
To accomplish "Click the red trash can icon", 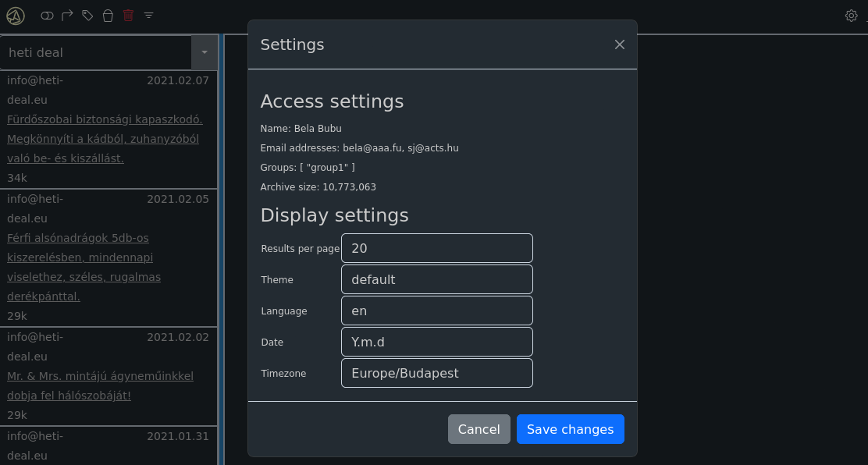I will pos(128,15).
